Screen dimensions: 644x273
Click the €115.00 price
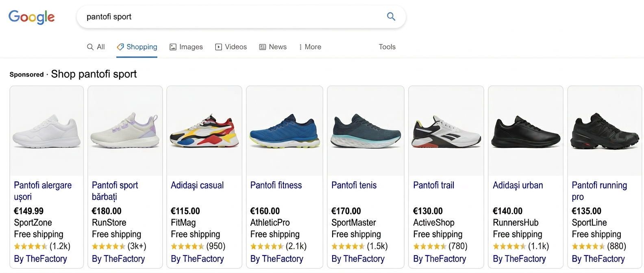(x=185, y=211)
